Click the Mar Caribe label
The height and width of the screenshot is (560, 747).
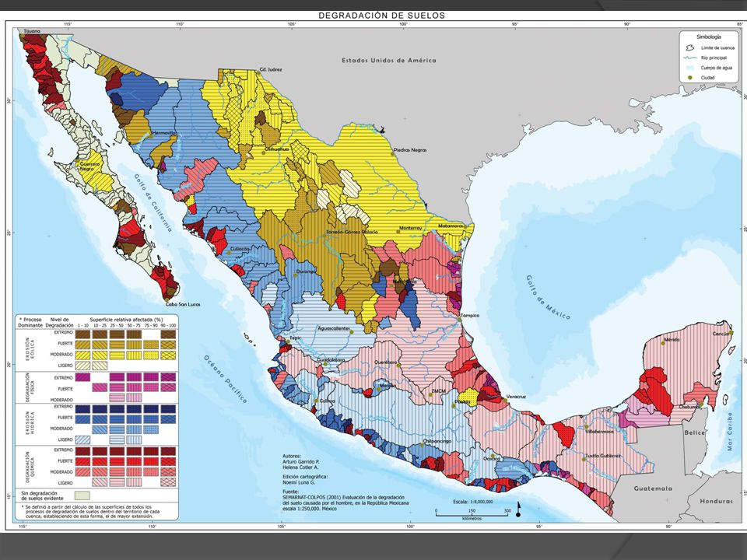[729, 432]
